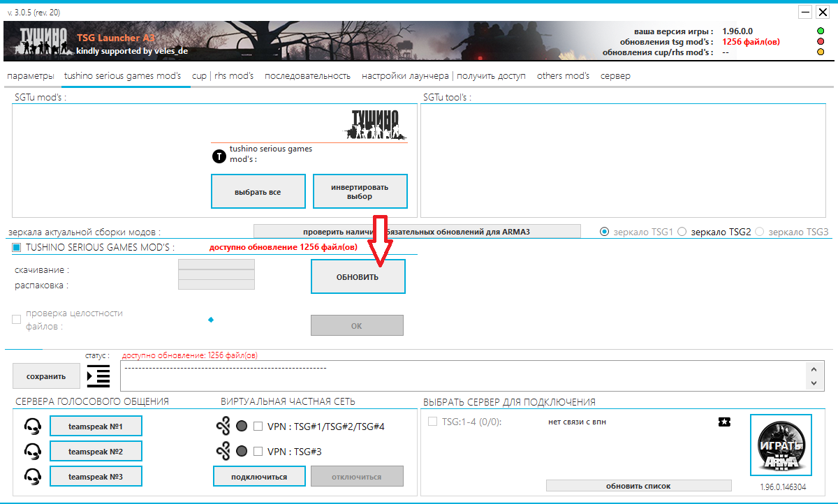Click kindly supported by veles_de text
This screenshot has width=838, height=504.
pyautogui.click(x=132, y=51)
